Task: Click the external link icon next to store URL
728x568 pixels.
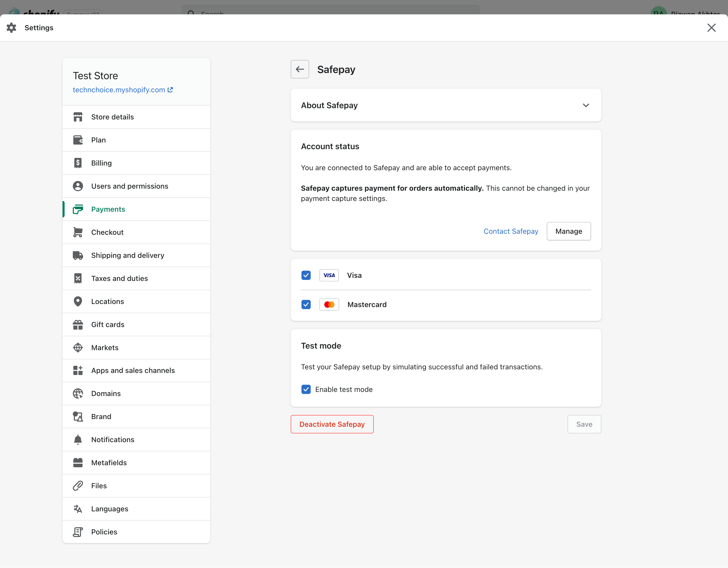Action: tap(170, 90)
